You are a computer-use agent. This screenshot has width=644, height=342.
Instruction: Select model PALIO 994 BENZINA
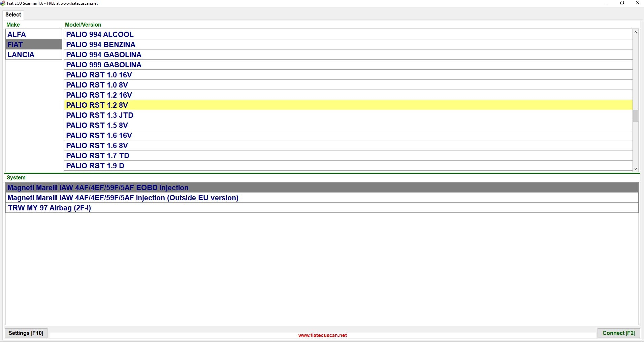(348, 44)
